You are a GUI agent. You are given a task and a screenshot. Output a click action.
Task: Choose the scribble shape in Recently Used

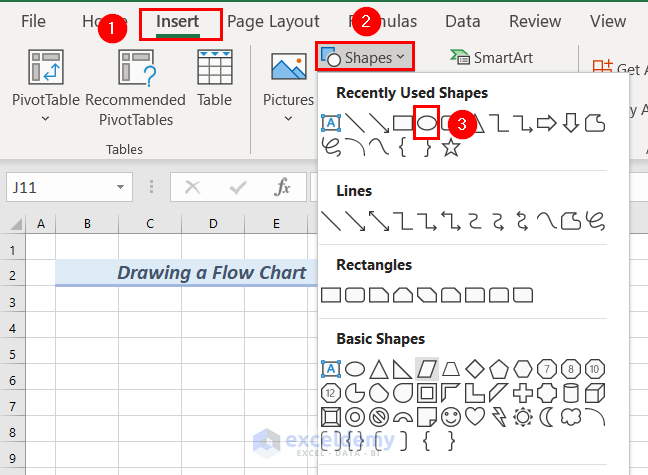point(331,148)
